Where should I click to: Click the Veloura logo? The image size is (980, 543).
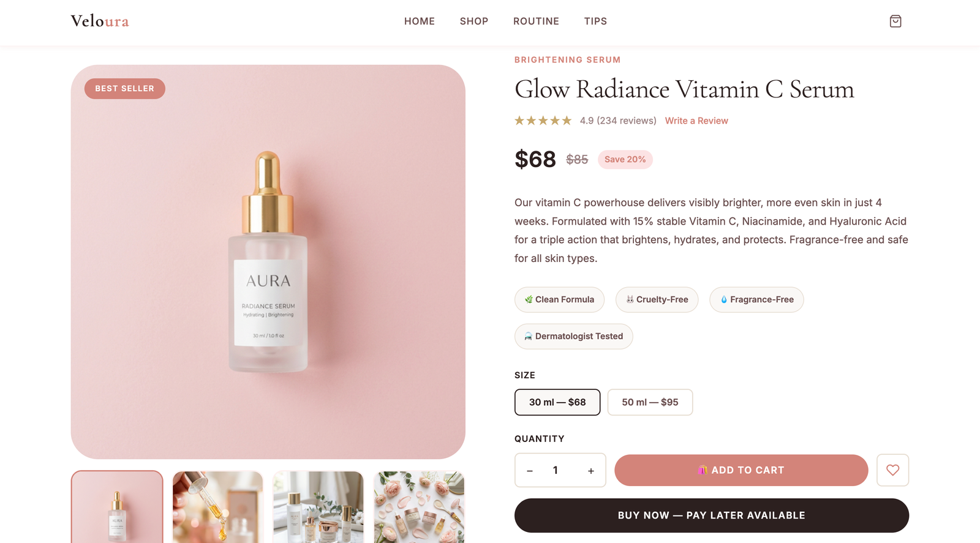100,21
